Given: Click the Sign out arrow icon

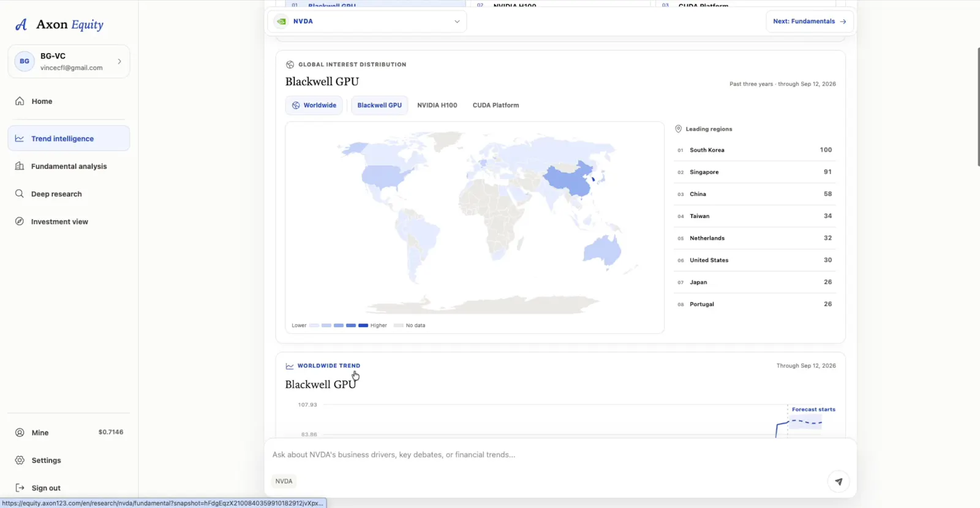Looking at the screenshot, I should (20, 488).
